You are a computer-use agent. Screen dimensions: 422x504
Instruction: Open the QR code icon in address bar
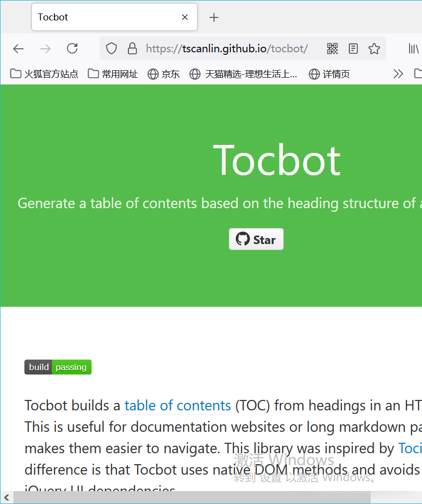pyautogui.click(x=332, y=49)
